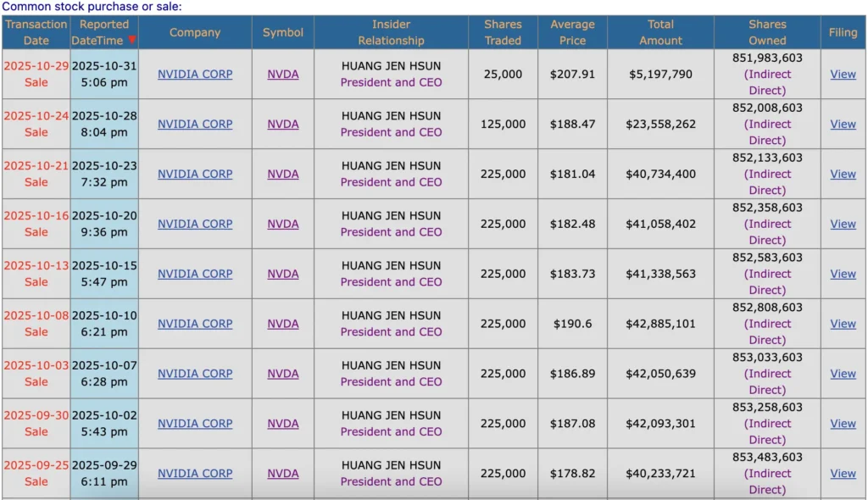Viewport: 868px width, 500px height.
Task: Click the red sort arrow beside Reported DateTime
Action: click(132, 41)
